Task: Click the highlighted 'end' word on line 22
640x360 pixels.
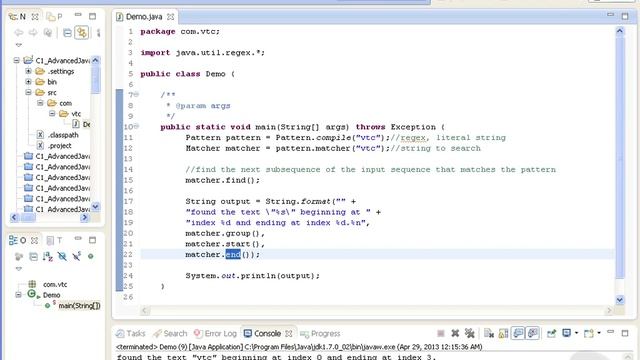Action: pos(233,254)
